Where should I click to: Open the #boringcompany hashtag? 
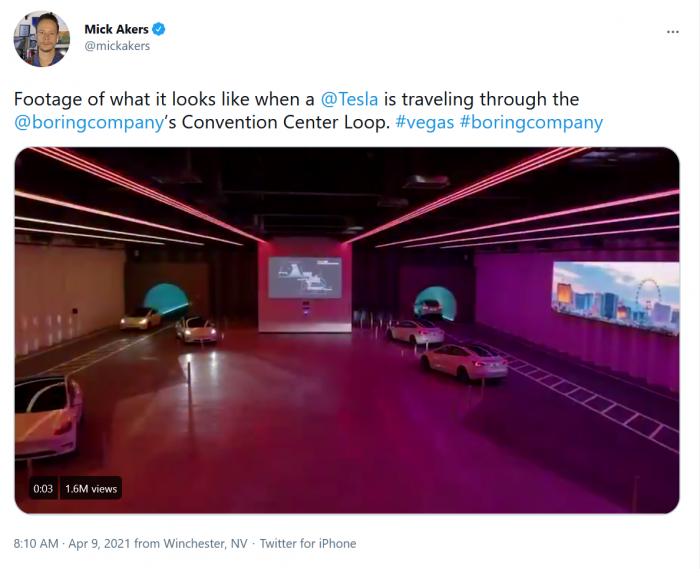point(531,123)
